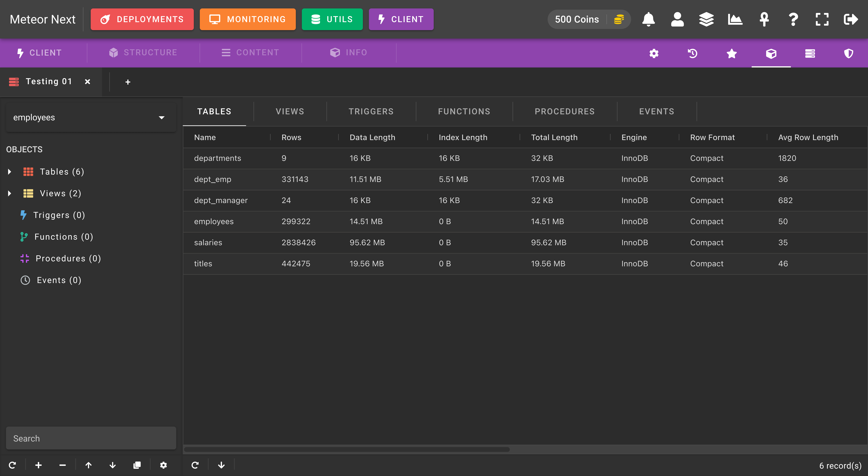Viewport: 868px width, 476px height.
Task: Click the export down arrow below grid
Action: coord(221,465)
